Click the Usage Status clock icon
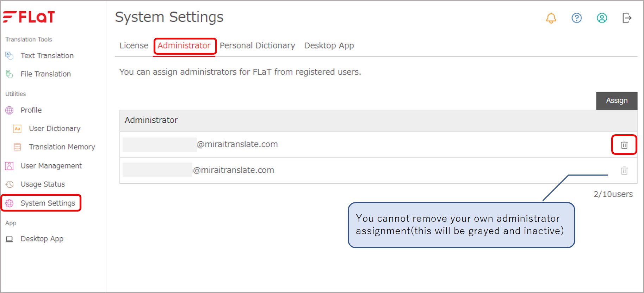 click(10, 184)
